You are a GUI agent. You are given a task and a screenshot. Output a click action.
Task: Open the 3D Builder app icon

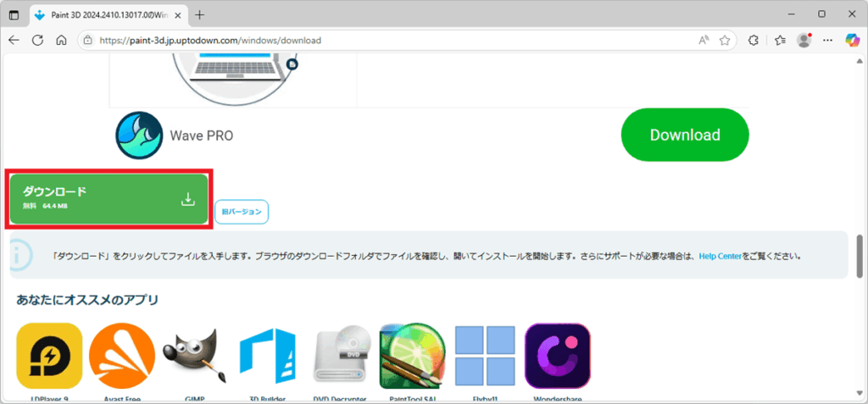point(268,356)
